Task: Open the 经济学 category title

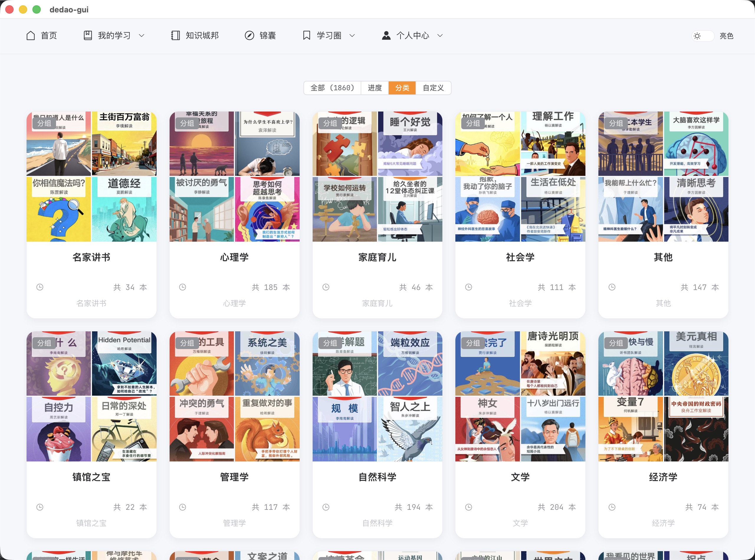Action: click(x=663, y=477)
